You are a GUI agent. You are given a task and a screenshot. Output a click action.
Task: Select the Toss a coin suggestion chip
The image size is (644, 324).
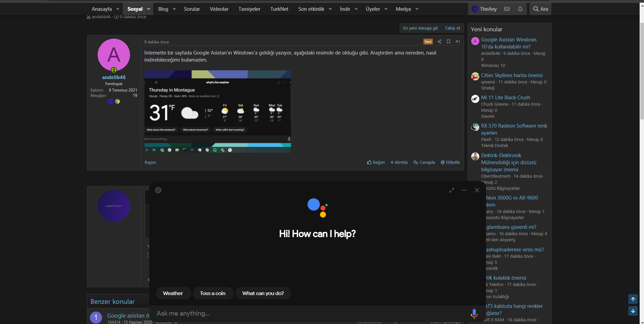213,293
